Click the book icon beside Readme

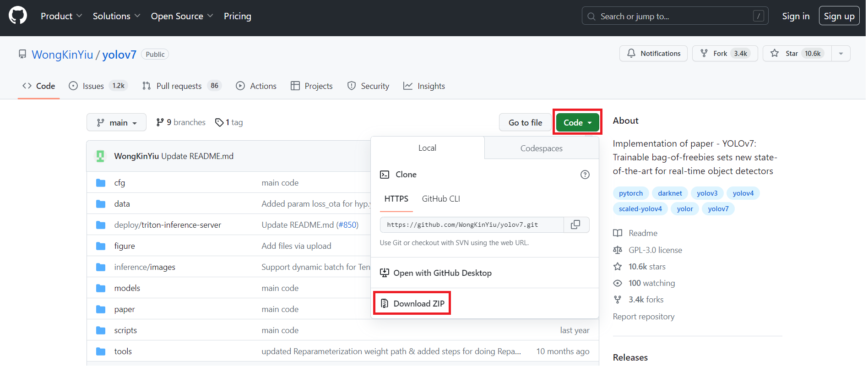[x=618, y=233]
